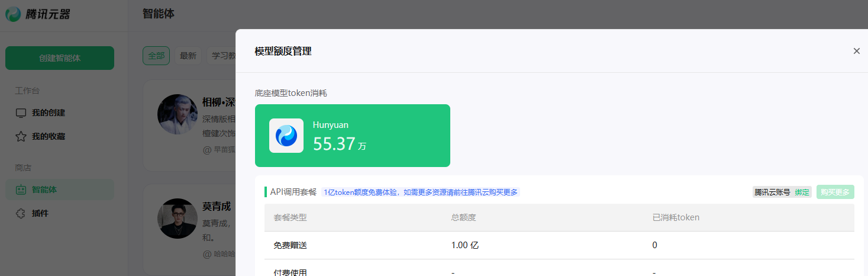
Task: Click the Hunyuan model logo icon
Action: (286, 136)
